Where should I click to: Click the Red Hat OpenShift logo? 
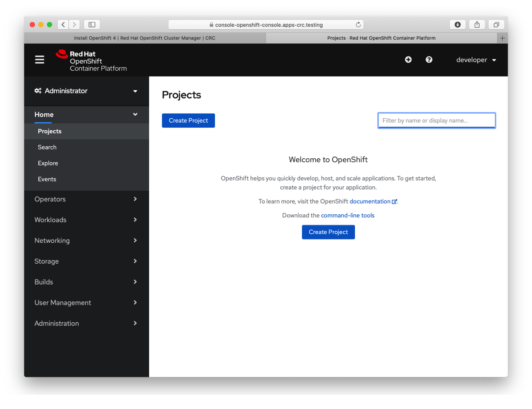(x=91, y=60)
